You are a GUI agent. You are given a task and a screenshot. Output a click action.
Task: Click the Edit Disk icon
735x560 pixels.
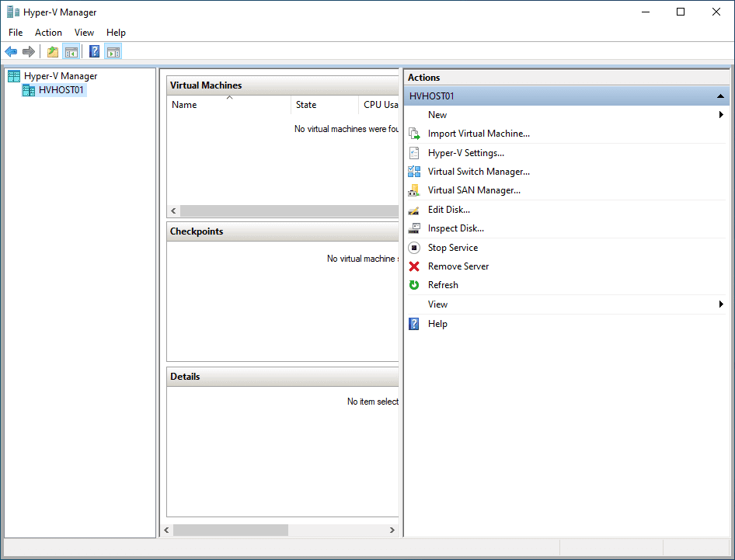(x=414, y=210)
